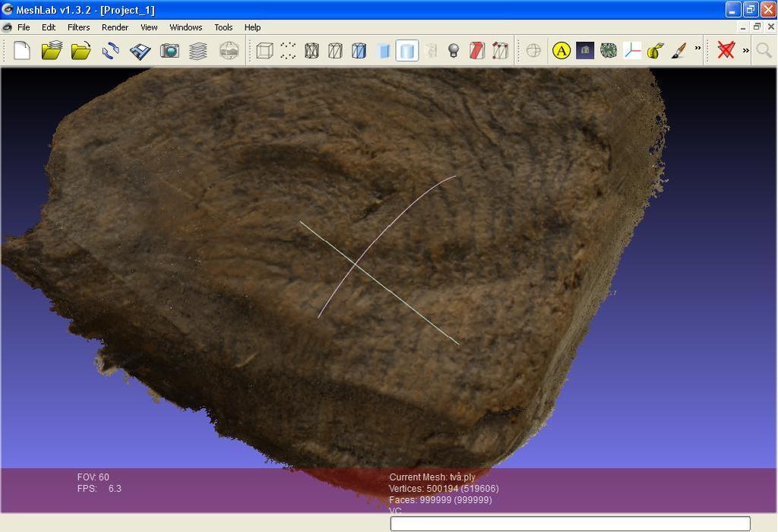
Task: Import a mesh using the single yellow folder icon
Action: pyautogui.click(x=81, y=51)
